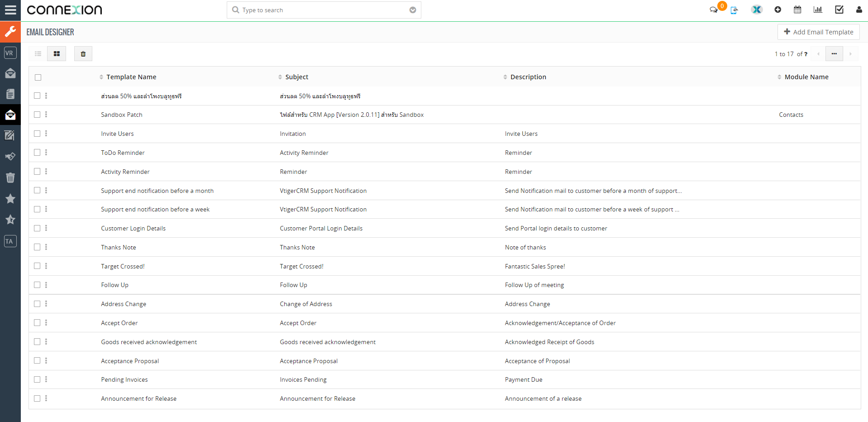Expand the search box dropdown arrow
The height and width of the screenshot is (422, 868).
point(412,10)
